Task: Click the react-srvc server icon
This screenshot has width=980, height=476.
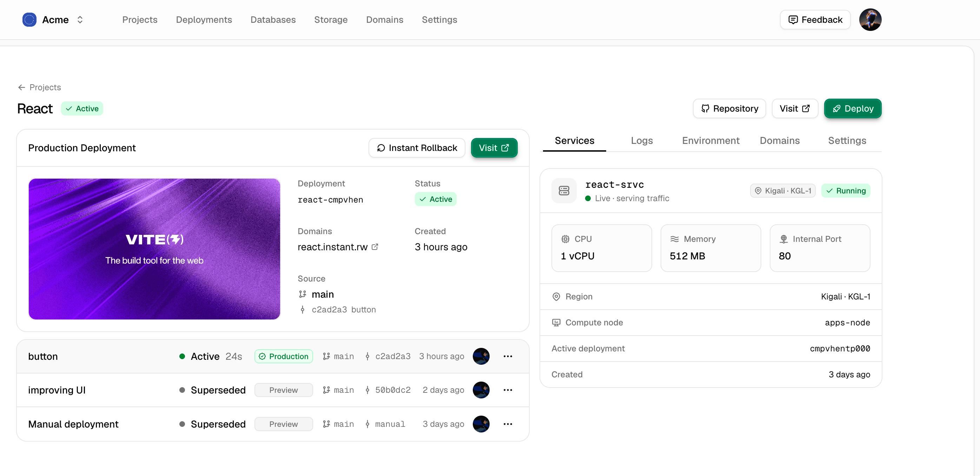Action: click(564, 191)
